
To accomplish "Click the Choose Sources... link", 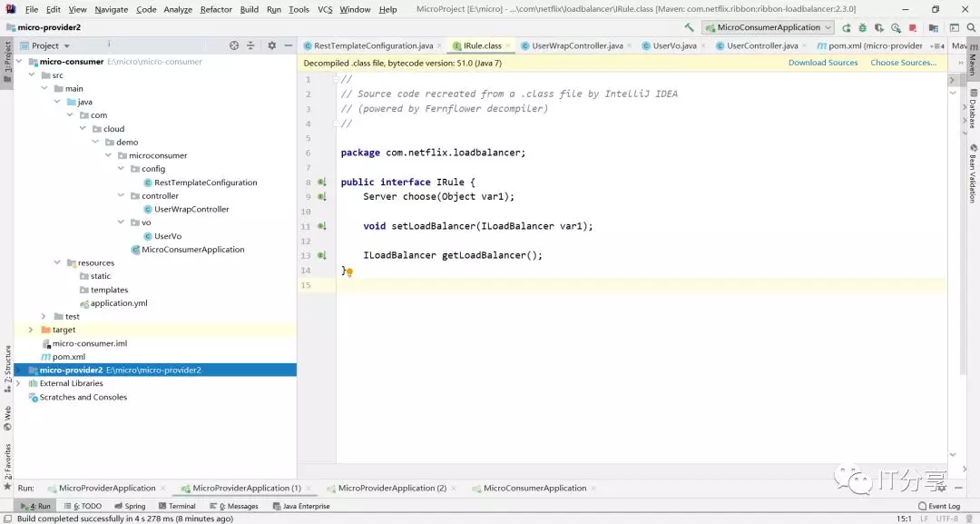I will click(903, 63).
